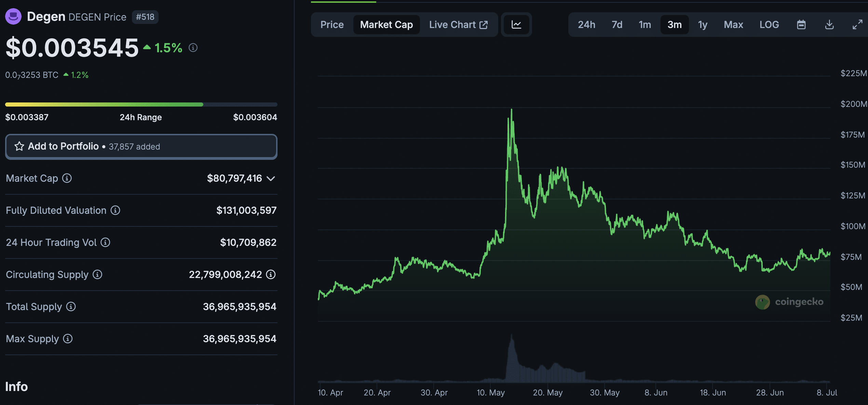This screenshot has height=405, width=868.
Task: Enable the LOG scale for the chart
Action: (769, 24)
